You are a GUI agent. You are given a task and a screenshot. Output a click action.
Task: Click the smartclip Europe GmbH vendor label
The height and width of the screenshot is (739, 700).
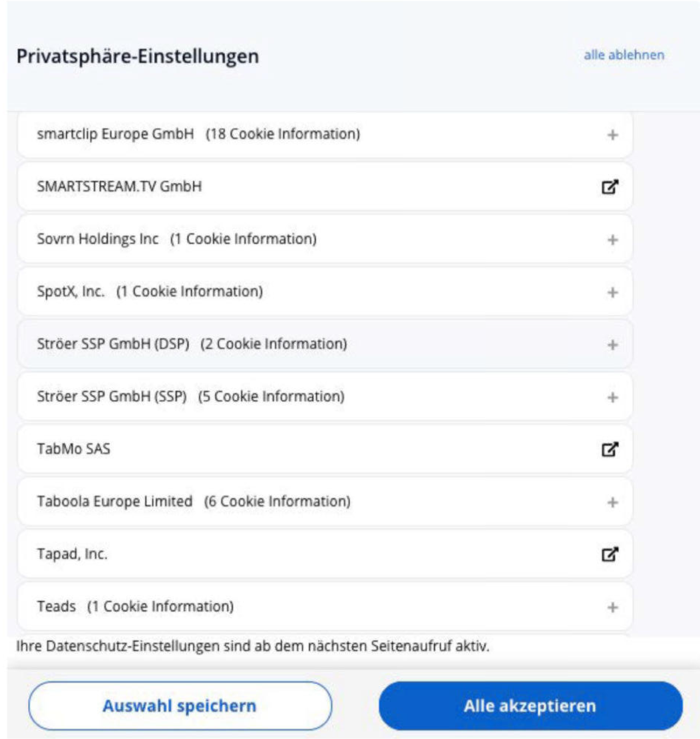pos(115,134)
